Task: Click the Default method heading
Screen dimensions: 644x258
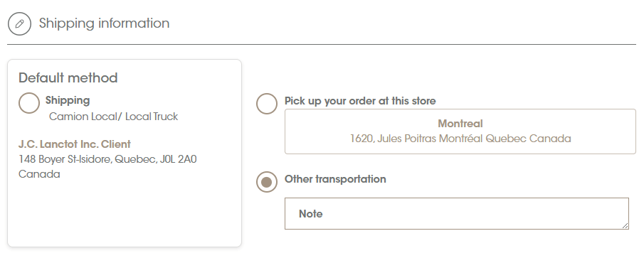Action: [68, 78]
